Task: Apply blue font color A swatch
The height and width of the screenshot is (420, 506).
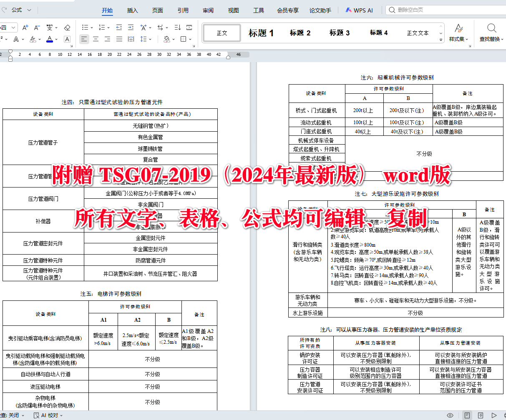Action: (50, 39)
